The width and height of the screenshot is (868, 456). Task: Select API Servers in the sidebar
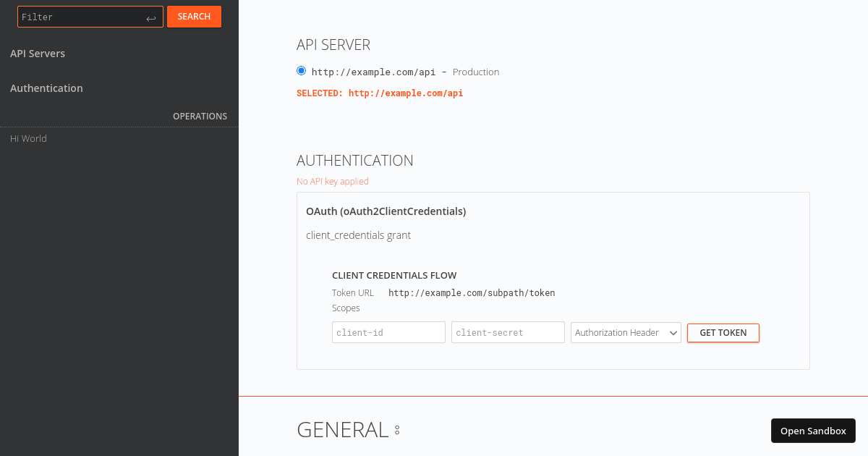click(37, 53)
